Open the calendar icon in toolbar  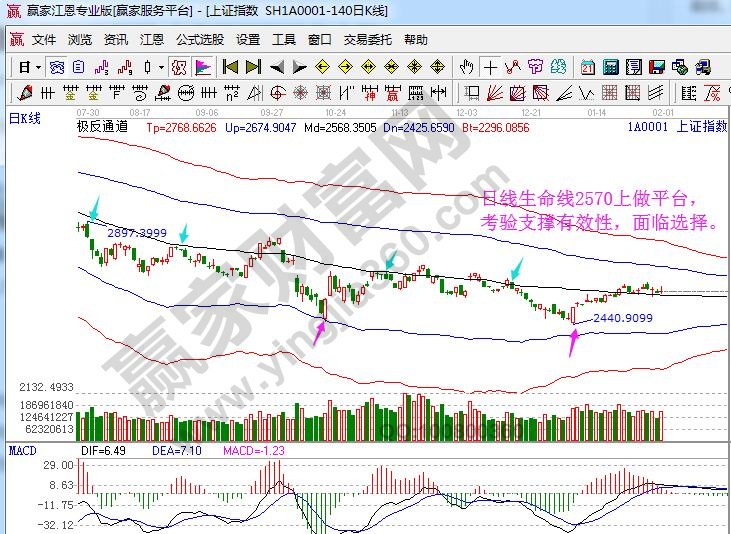[587, 67]
